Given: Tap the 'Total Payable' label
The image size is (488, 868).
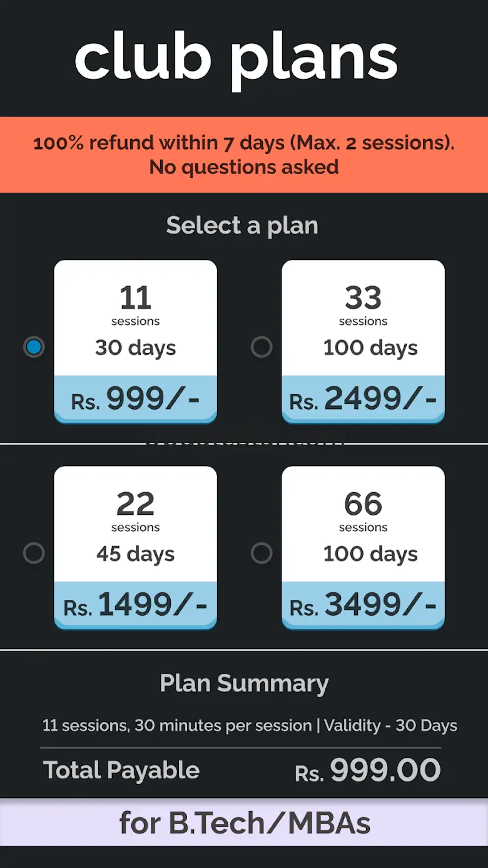Looking at the screenshot, I should click(121, 770).
